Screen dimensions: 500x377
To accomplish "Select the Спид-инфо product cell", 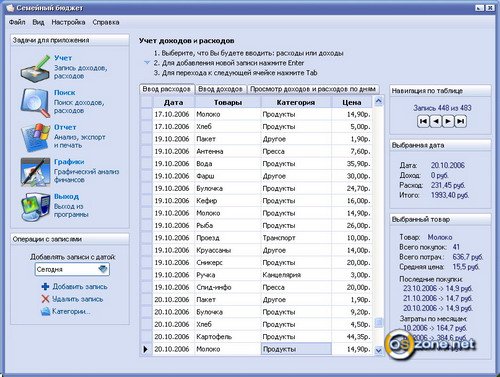I will (228, 287).
